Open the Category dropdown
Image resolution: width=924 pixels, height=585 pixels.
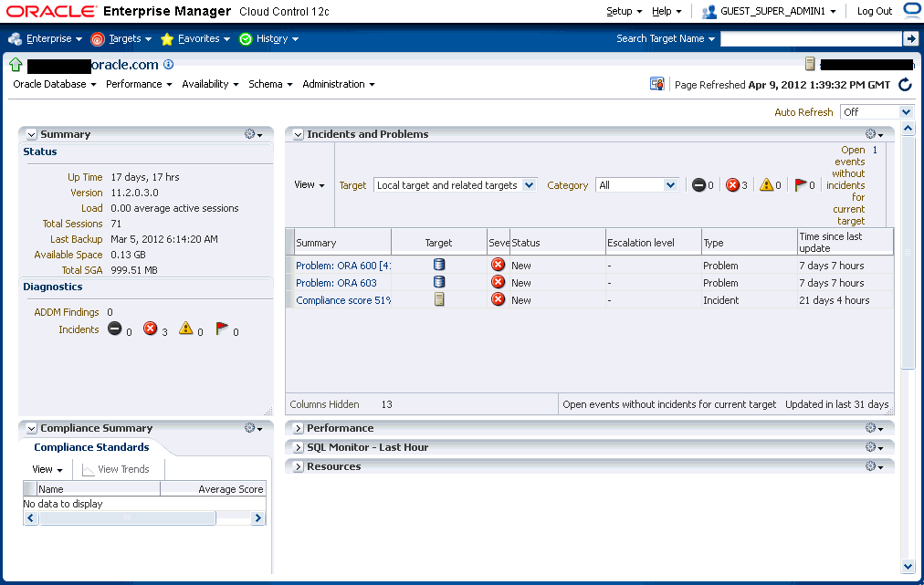[637, 185]
